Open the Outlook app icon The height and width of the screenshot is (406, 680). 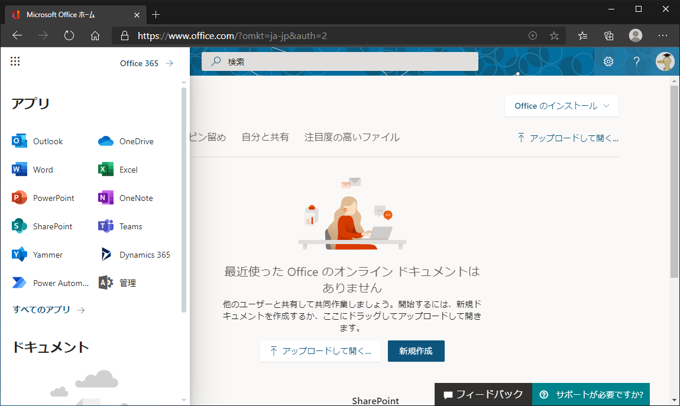pos(19,141)
